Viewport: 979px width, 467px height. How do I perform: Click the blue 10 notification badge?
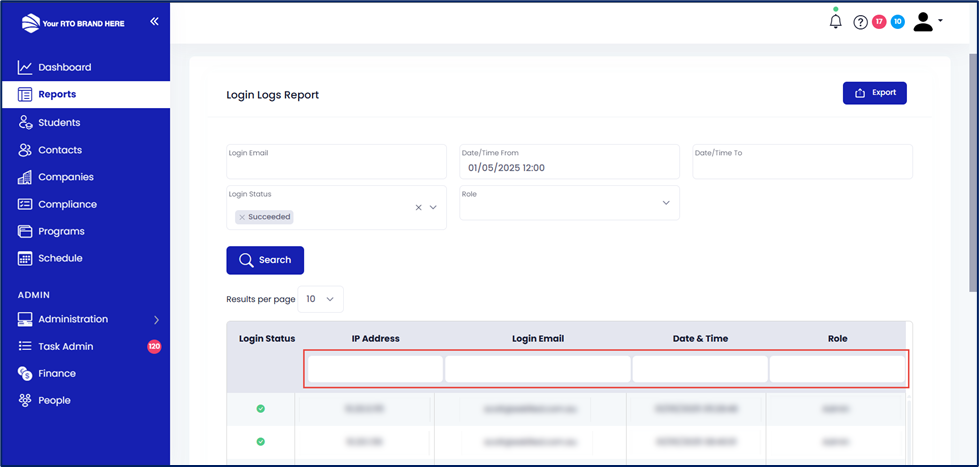tap(897, 22)
